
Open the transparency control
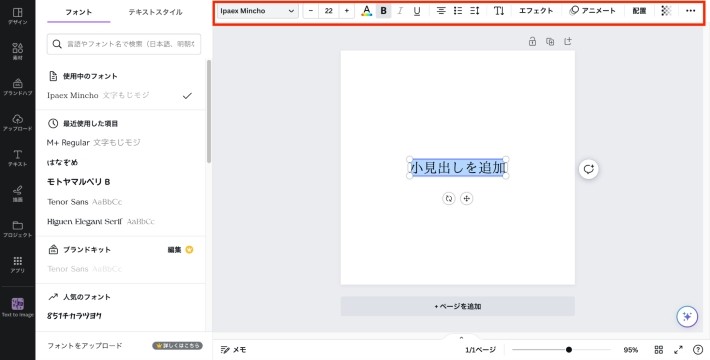tap(666, 11)
